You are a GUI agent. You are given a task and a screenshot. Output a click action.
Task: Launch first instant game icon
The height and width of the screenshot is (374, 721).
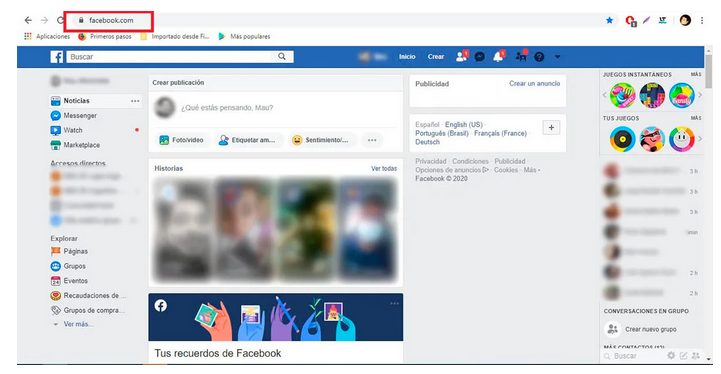click(x=623, y=95)
